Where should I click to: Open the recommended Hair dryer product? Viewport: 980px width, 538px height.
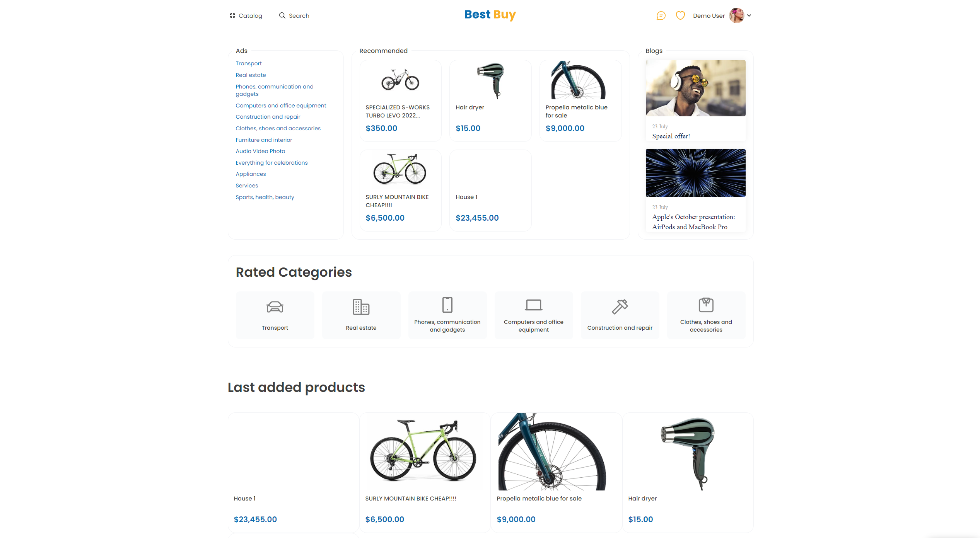pyautogui.click(x=490, y=101)
